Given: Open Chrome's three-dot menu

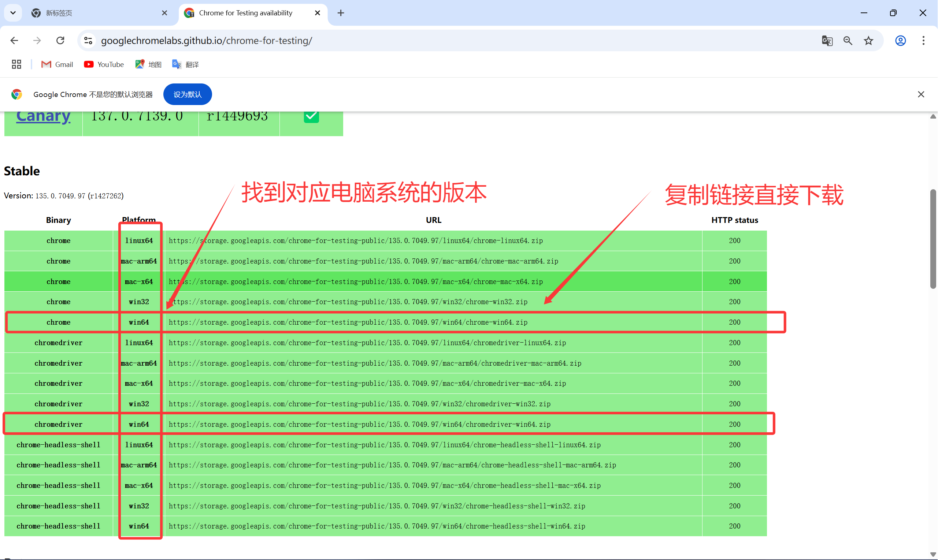Looking at the screenshot, I should 923,41.
